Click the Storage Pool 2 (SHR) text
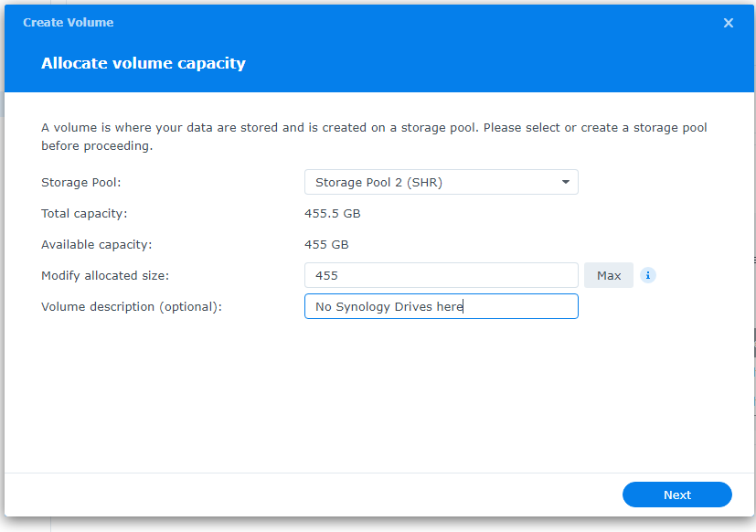This screenshot has height=532, width=756. pyautogui.click(x=379, y=182)
